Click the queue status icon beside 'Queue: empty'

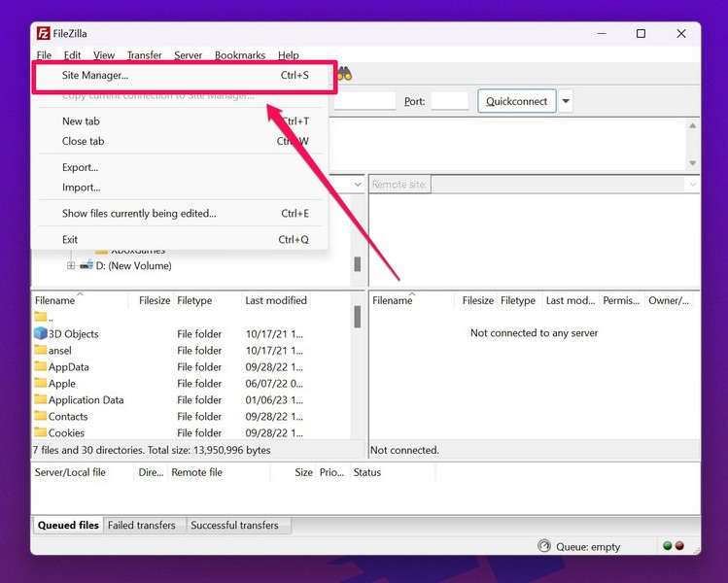(544, 546)
